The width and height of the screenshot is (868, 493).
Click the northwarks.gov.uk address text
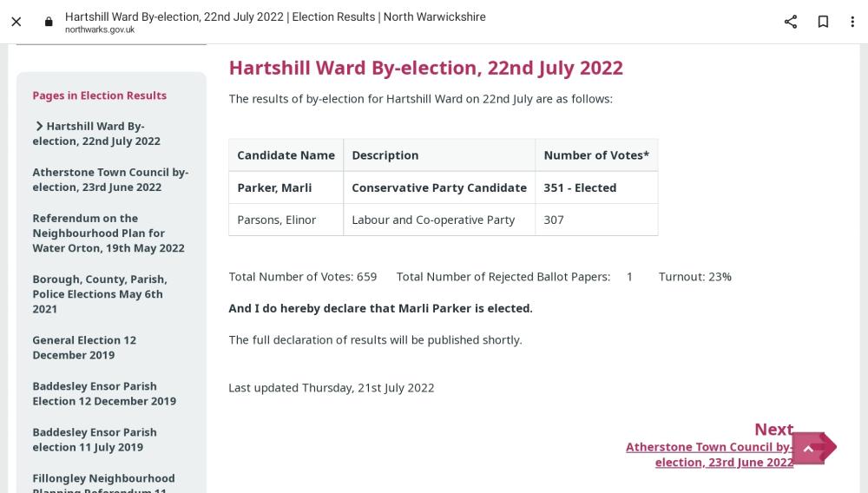[x=100, y=30]
